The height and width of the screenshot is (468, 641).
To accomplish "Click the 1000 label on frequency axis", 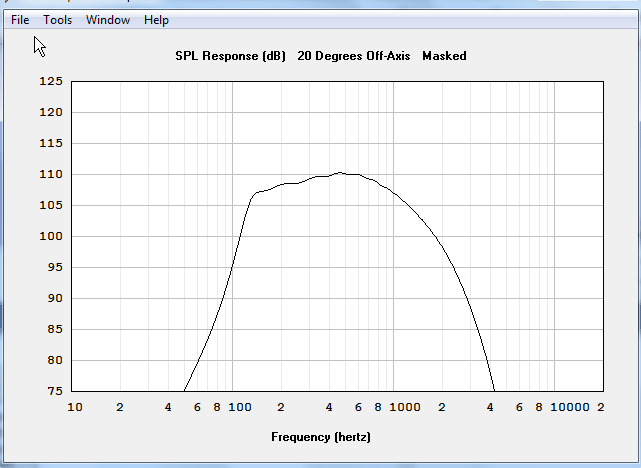I will click(405, 407).
